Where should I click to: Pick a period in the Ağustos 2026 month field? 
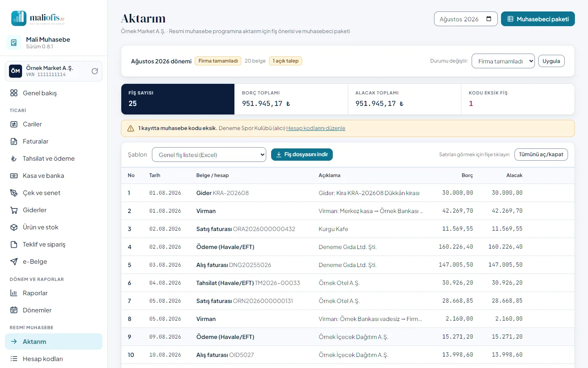(x=465, y=19)
